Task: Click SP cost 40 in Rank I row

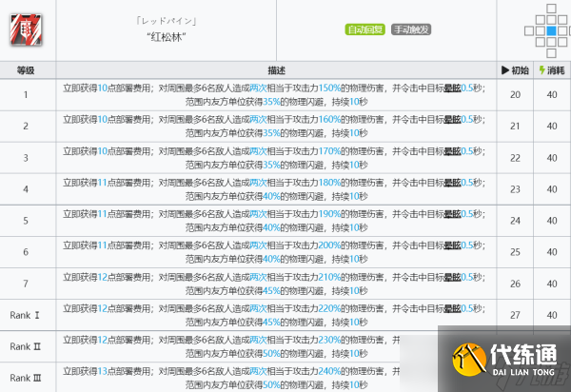Action: [x=552, y=315]
